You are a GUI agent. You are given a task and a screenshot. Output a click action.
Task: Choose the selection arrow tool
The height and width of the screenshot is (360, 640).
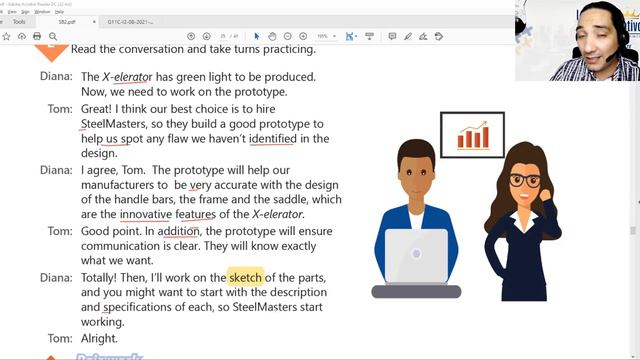256,36
